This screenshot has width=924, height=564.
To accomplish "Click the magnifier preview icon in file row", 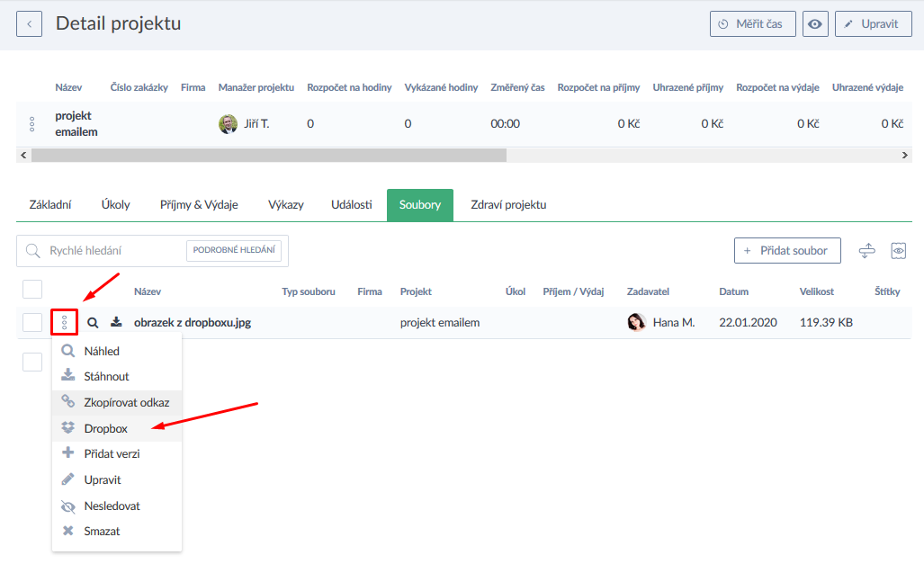I will (93, 322).
